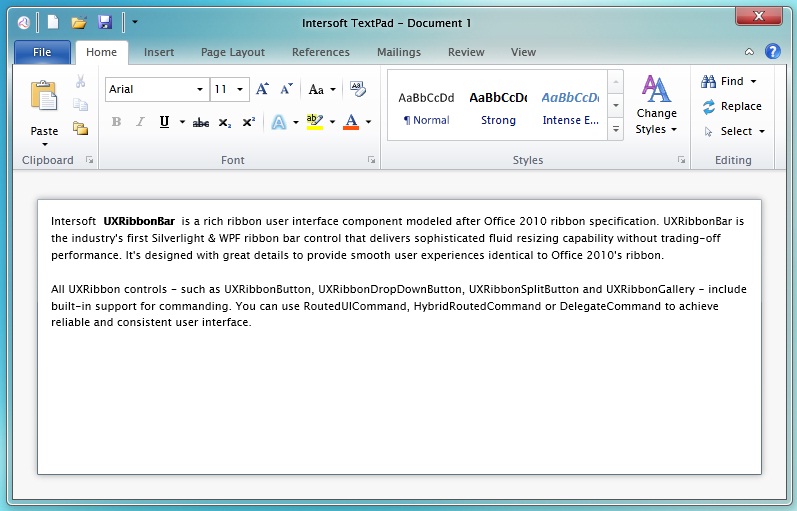Expand the text effects arrow
The height and width of the screenshot is (511, 797).
tap(296, 122)
